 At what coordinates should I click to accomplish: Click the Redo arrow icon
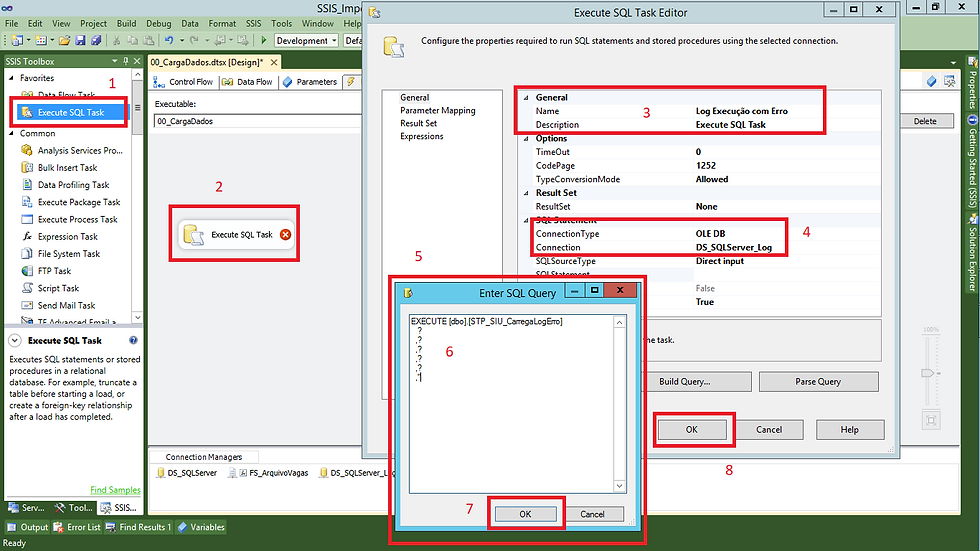[x=194, y=41]
